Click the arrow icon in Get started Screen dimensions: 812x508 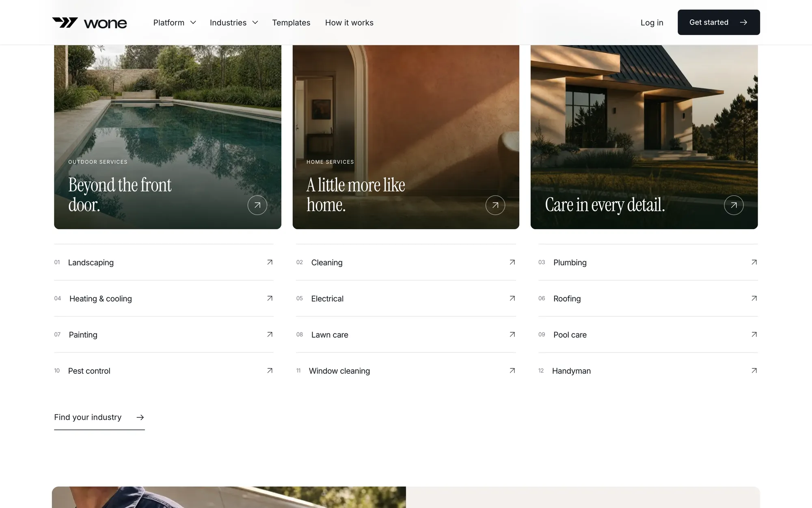coord(743,22)
